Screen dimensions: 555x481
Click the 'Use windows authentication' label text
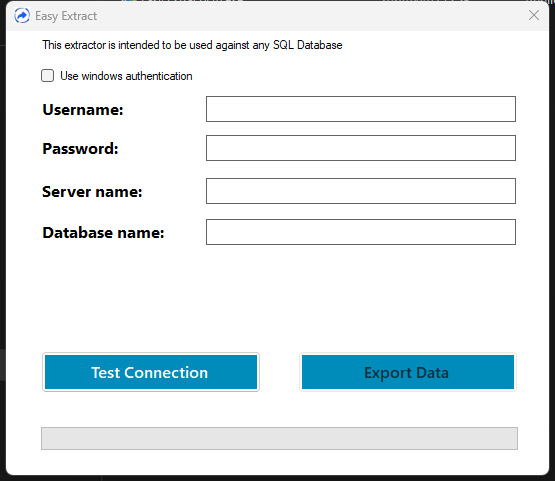click(126, 76)
